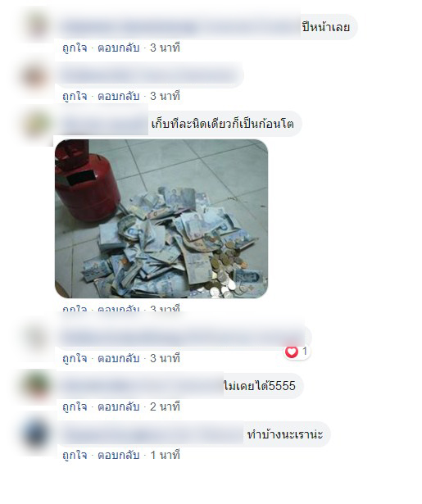Reply to the second blurred comment
This screenshot has height=504, width=422.
(118, 96)
